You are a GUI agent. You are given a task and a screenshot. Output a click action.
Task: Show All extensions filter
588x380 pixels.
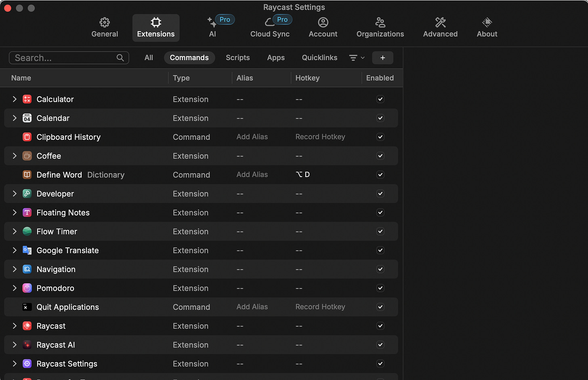[149, 58]
